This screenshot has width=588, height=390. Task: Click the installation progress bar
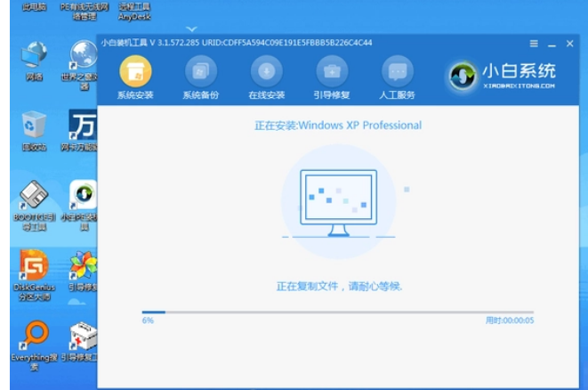click(337, 313)
